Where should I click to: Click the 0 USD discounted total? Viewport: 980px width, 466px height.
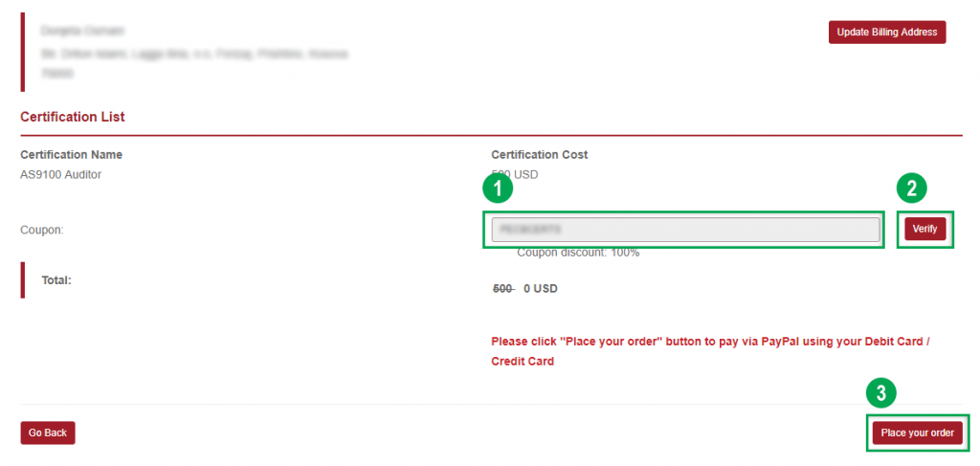(x=540, y=288)
